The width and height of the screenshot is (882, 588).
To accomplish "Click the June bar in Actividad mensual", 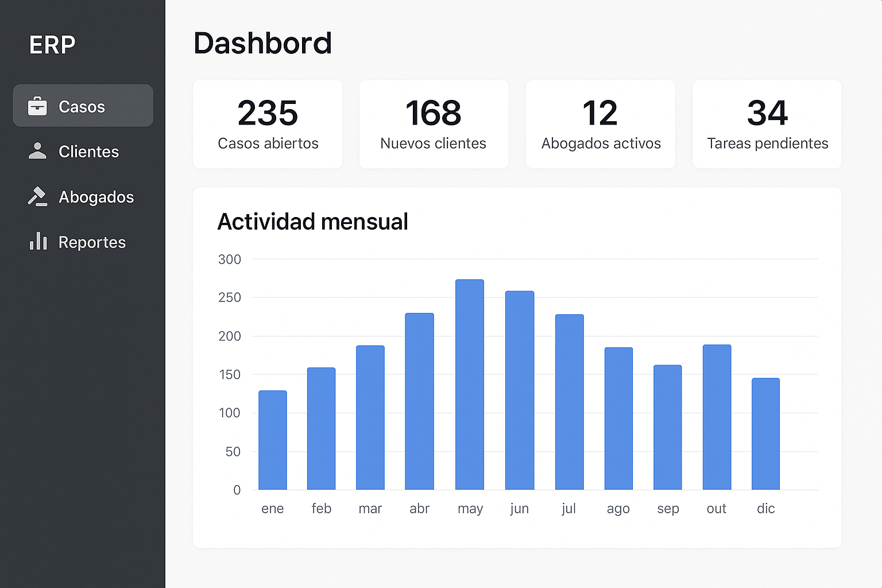I will point(520,390).
